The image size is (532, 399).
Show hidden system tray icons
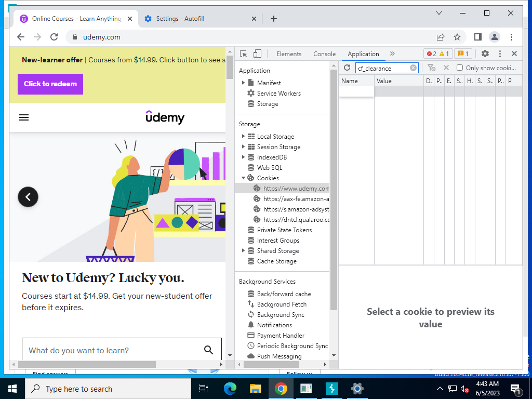point(440,389)
